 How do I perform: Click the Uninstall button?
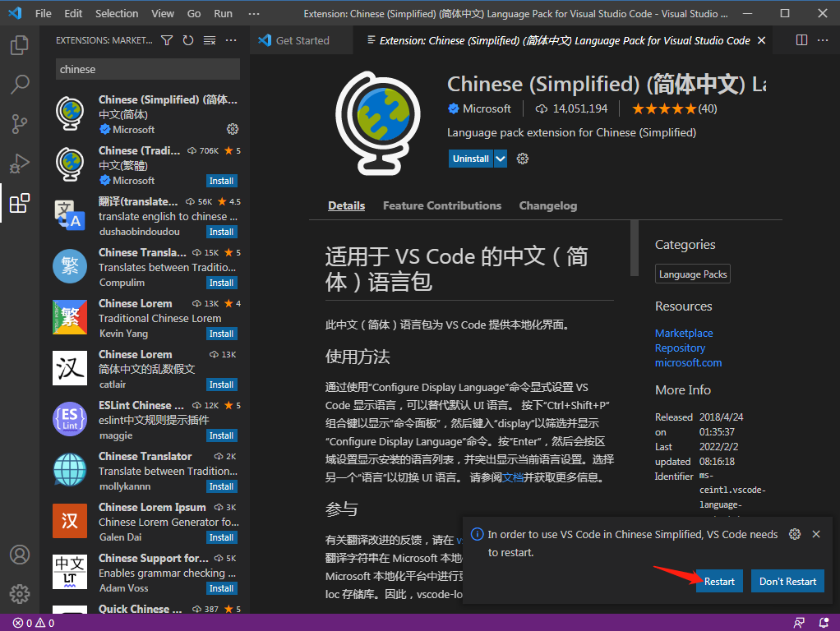[x=470, y=159]
